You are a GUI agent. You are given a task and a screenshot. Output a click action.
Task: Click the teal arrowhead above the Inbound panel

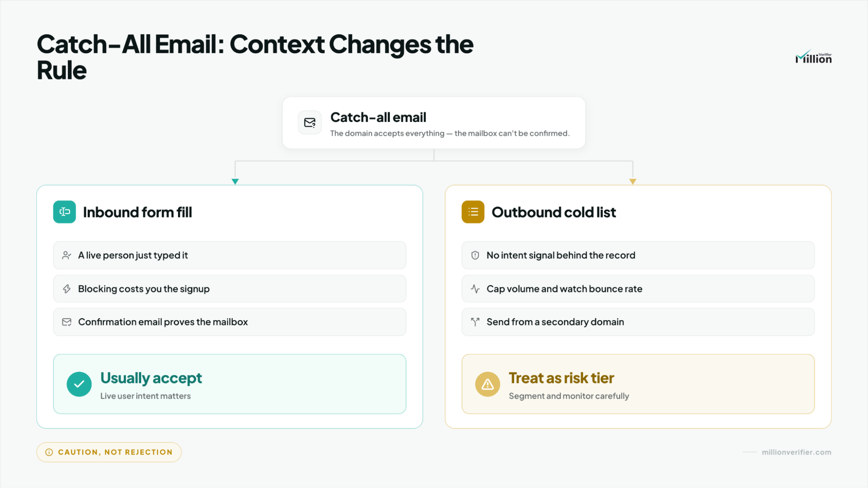pyautogui.click(x=235, y=182)
